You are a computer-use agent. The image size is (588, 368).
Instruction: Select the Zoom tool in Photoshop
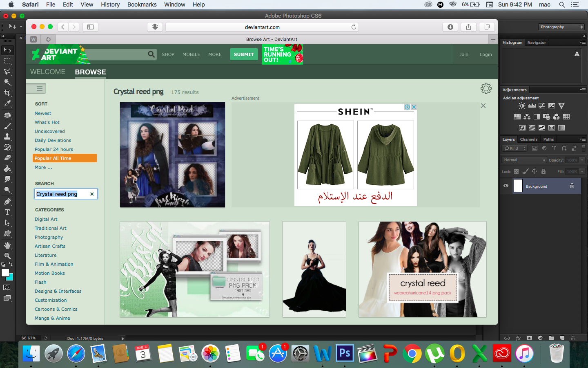[7, 256]
